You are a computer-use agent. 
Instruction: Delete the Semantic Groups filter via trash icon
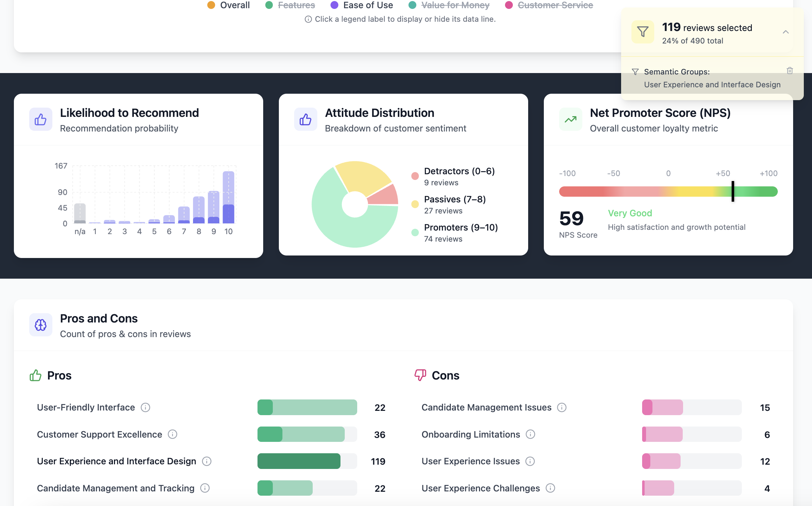tap(790, 71)
